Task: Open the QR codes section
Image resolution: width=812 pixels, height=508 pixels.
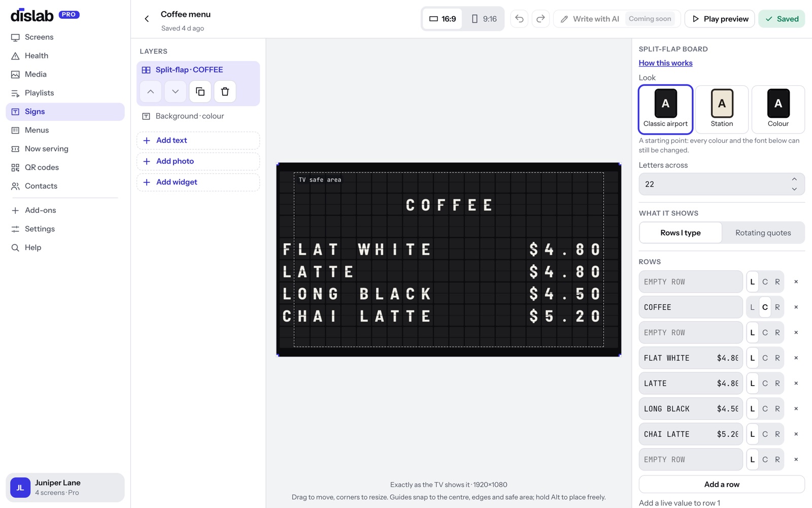Action: click(65, 168)
